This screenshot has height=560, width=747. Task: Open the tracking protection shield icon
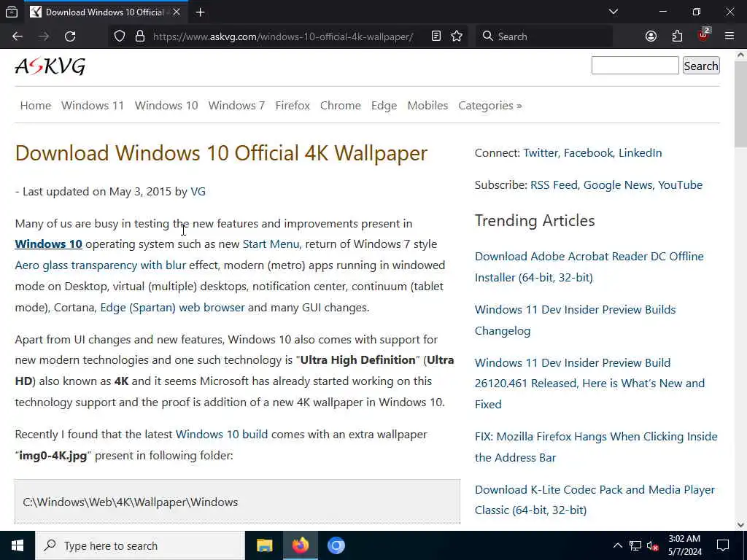(x=120, y=36)
